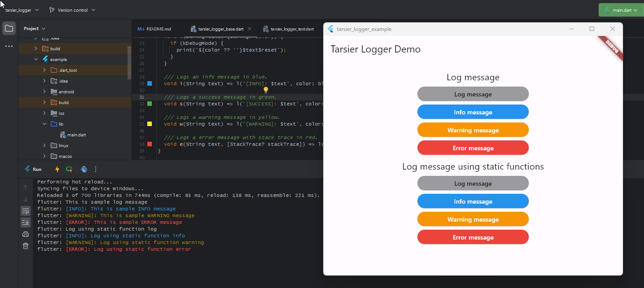Screen dimensions: 644x288
Task: Click the Markdown icon on README.md tab
Action: point(141,29)
